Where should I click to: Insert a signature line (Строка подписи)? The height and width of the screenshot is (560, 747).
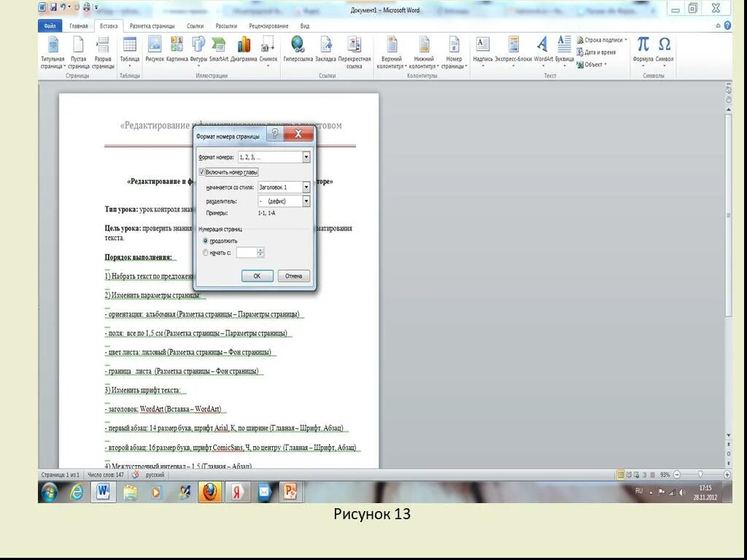600,40
